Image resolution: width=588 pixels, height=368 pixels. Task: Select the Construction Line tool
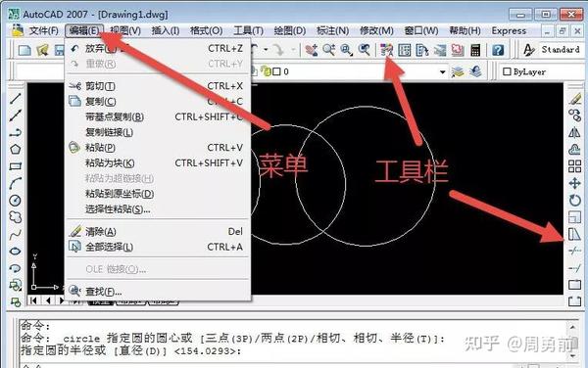[x=15, y=115]
